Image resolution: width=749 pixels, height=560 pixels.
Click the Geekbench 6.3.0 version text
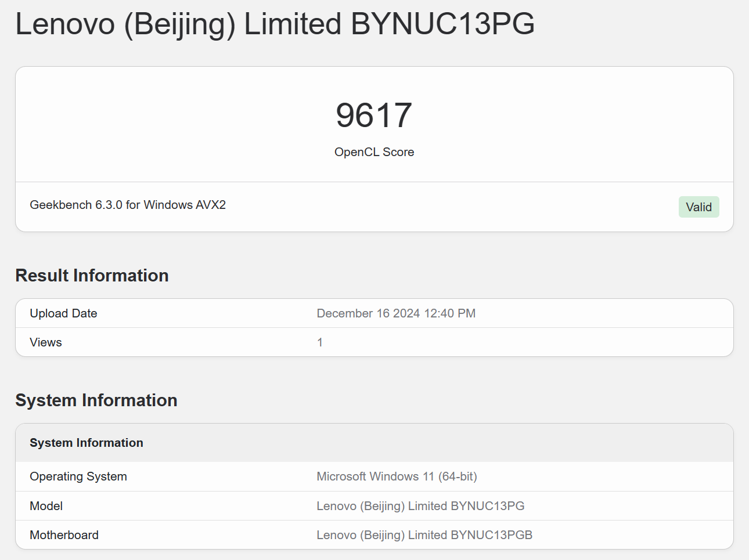75,205
